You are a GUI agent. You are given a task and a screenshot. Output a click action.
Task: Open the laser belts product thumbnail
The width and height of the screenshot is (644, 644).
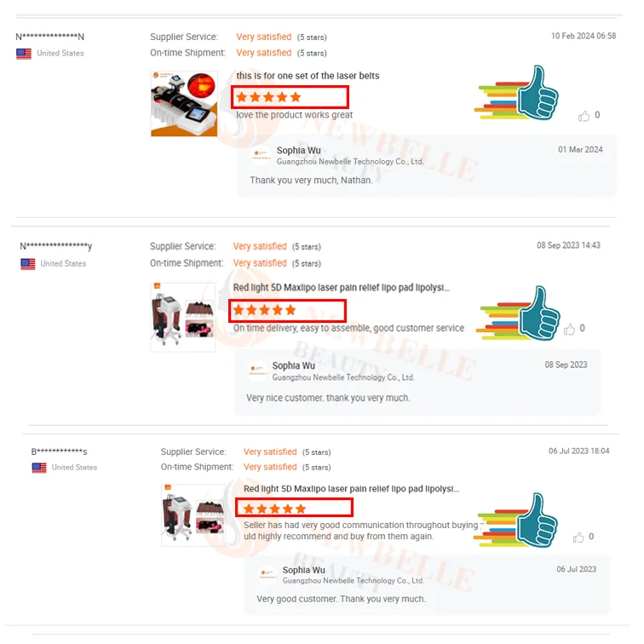(x=184, y=104)
